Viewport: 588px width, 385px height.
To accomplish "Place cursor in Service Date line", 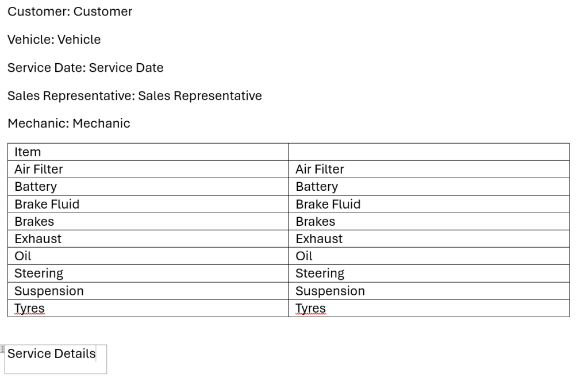I will [85, 68].
